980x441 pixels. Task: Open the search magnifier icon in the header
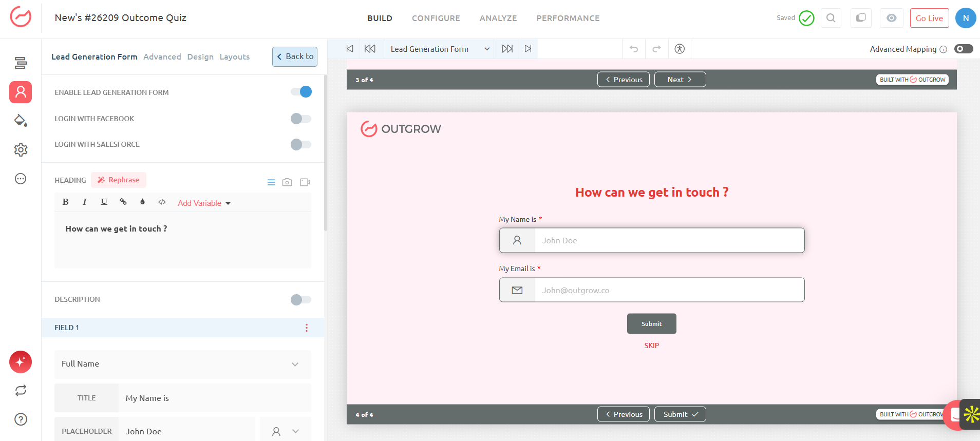(x=831, y=18)
